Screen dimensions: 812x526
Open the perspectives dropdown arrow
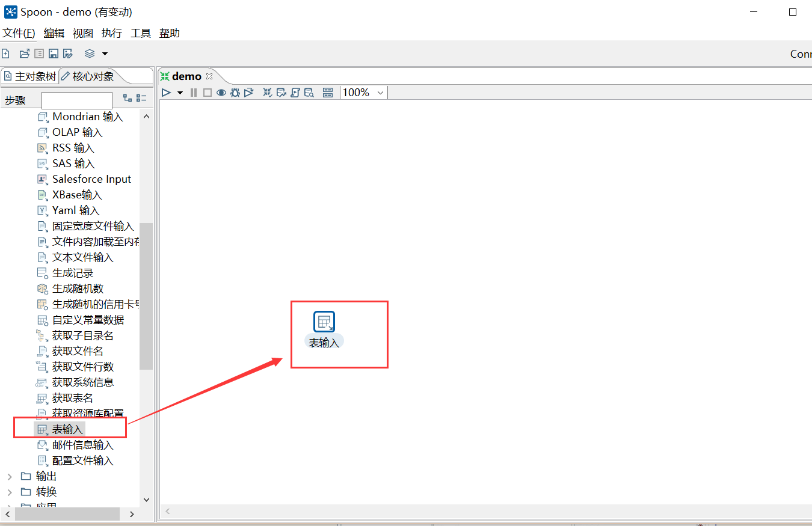click(105, 54)
